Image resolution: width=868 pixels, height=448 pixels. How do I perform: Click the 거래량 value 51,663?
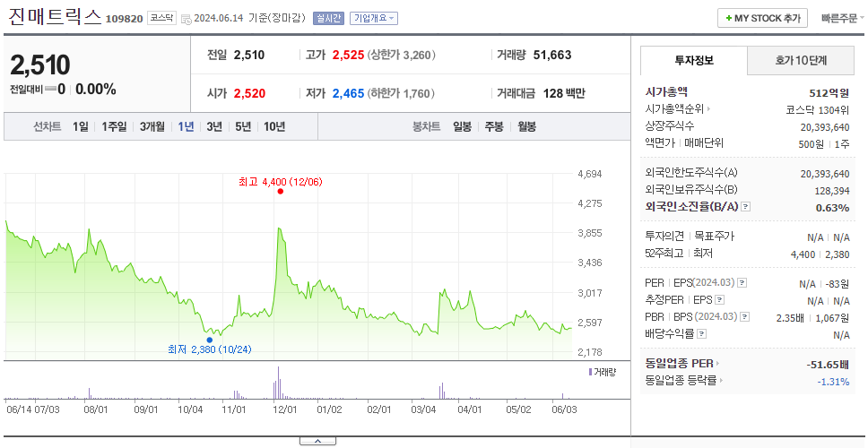coord(552,55)
